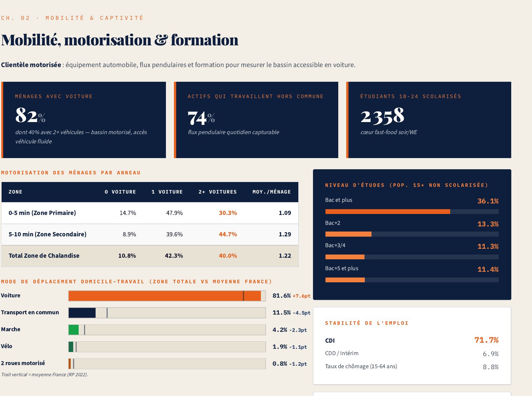
Task: Click the bold words 'Clientèle motorisée'
Action: pyautogui.click(x=31, y=65)
